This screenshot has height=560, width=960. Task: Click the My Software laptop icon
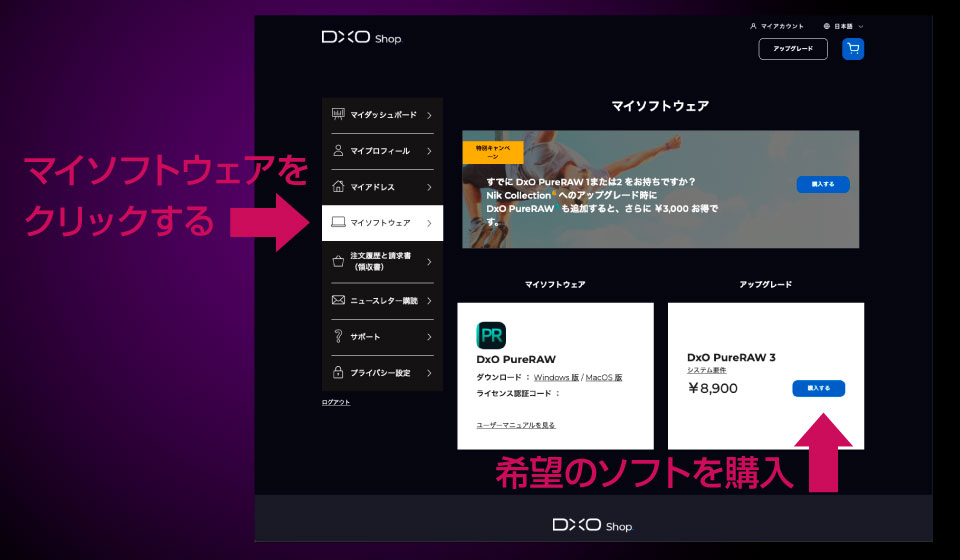point(338,222)
